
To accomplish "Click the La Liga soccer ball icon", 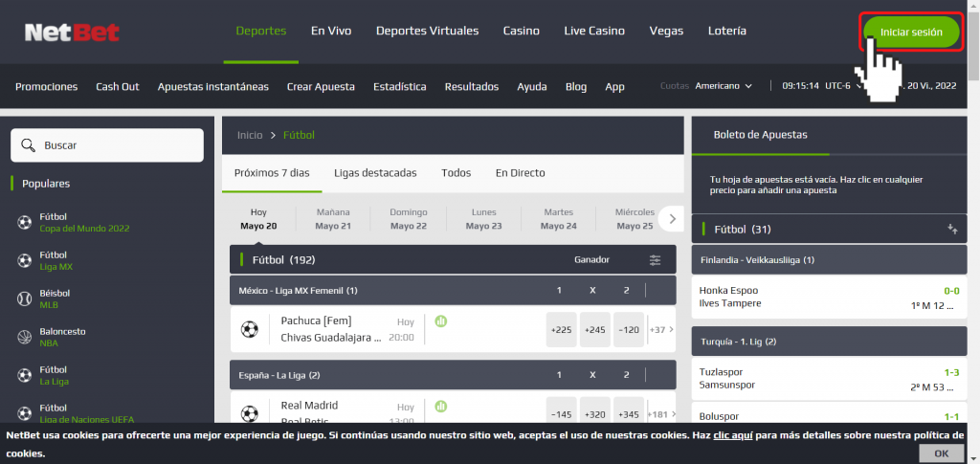I will 24,375.
